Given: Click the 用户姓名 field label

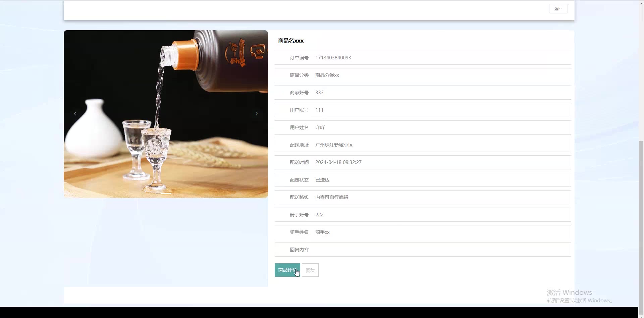Looking at the screenshot, I should pyautogui.click(x=299, y=127).
